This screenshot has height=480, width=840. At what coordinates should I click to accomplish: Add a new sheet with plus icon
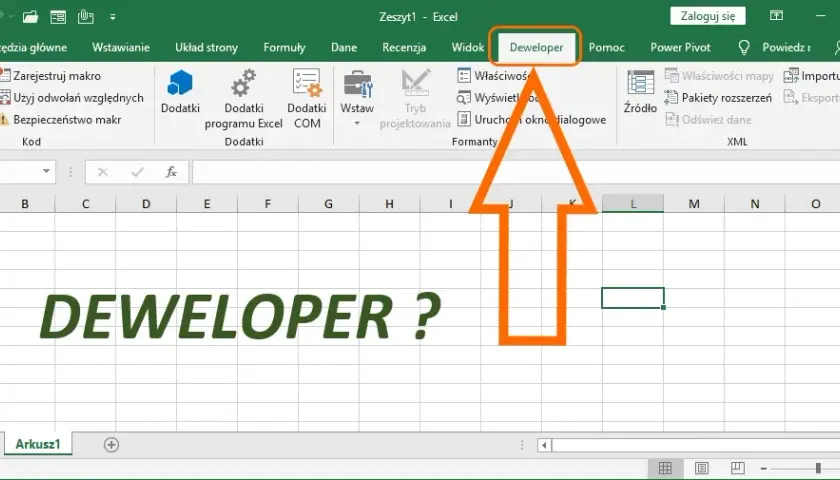(111, 445)
